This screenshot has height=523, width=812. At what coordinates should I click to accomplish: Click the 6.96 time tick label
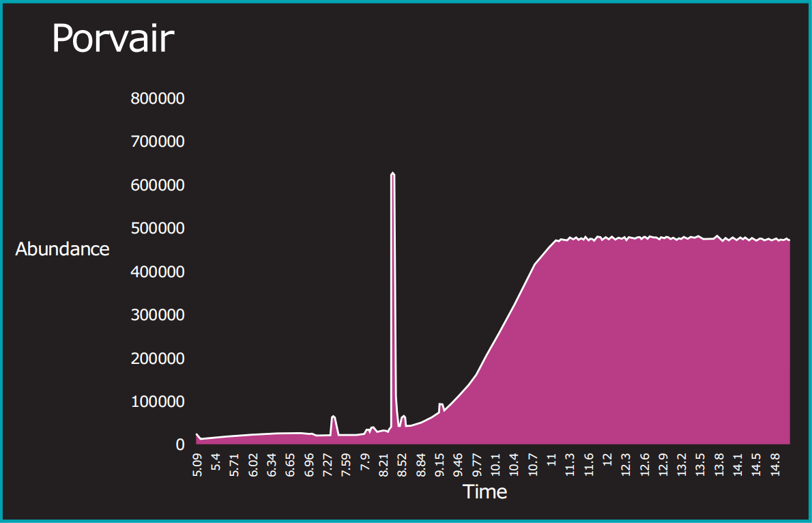(308, 465)
